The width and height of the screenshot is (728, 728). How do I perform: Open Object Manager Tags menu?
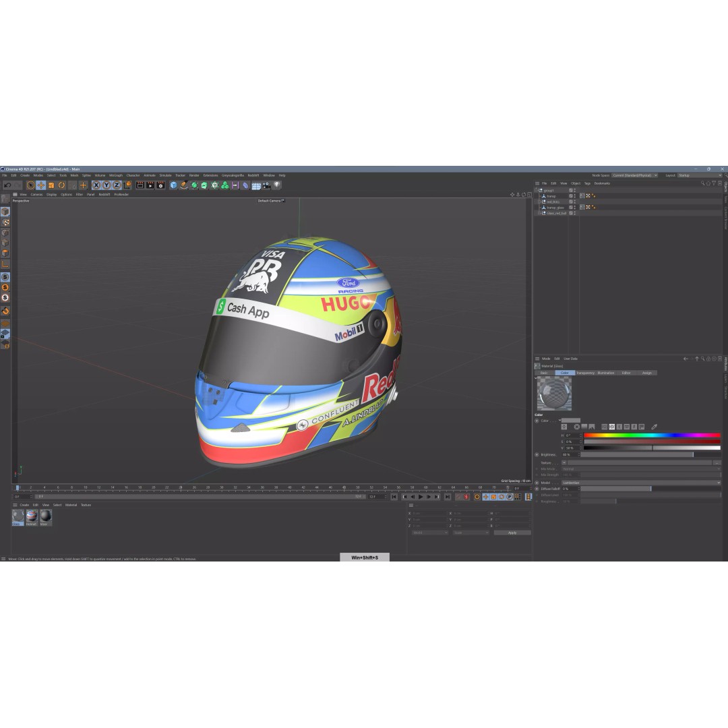pos(587,183)
